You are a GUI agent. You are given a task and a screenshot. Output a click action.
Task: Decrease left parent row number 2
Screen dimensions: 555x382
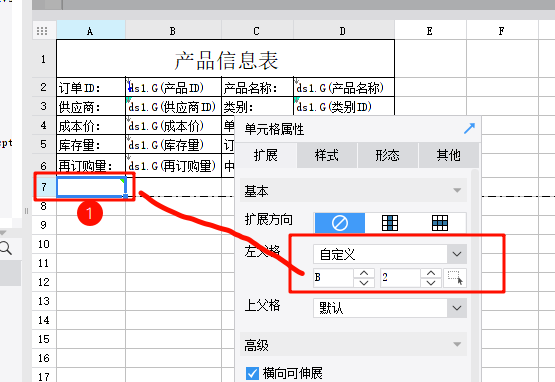pos(431,283)
